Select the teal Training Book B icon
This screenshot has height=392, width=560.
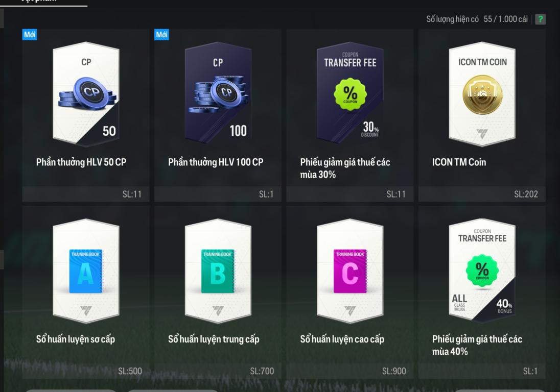click(x=218, y=271)
